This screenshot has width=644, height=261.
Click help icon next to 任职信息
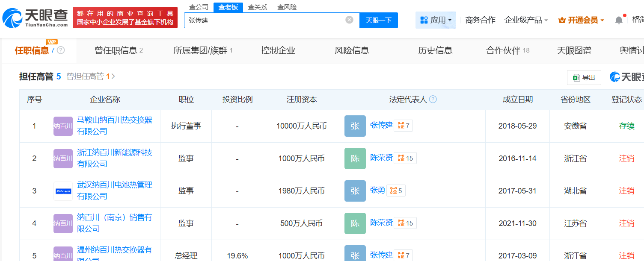point(61,50)
